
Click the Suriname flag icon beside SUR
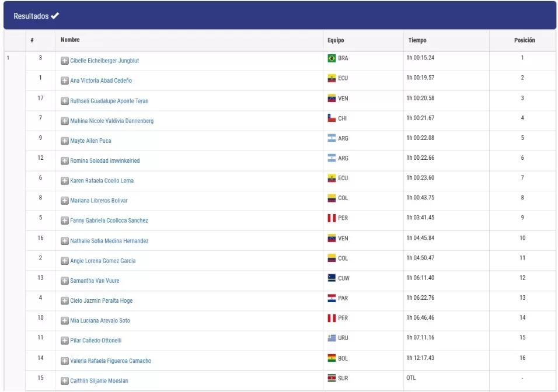(x=332, y=378)
